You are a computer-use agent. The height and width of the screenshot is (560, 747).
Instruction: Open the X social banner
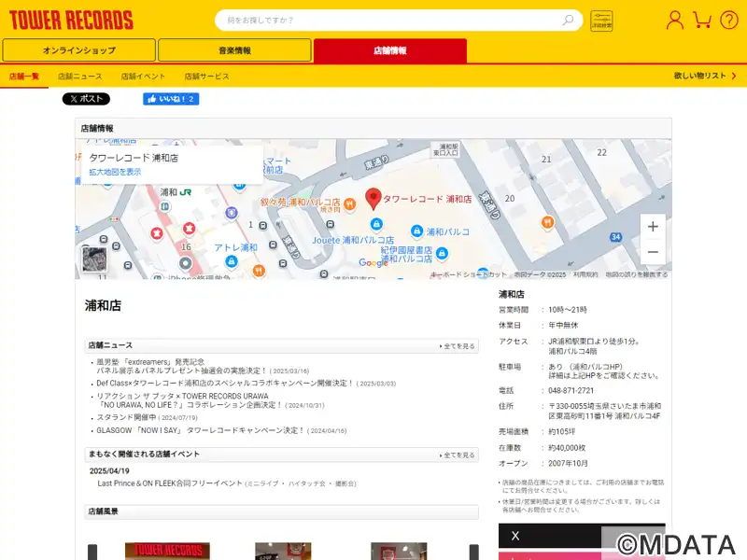(x=582, y=536)
